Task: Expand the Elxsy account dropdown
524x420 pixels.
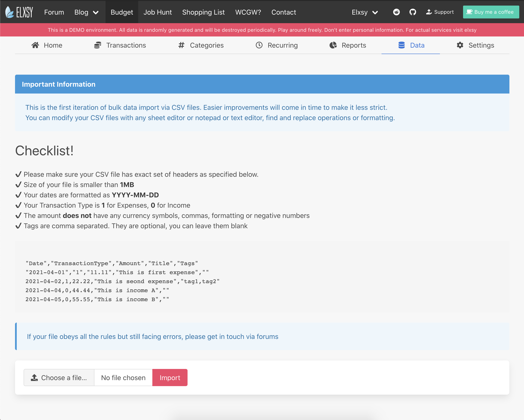Action: 365,12
